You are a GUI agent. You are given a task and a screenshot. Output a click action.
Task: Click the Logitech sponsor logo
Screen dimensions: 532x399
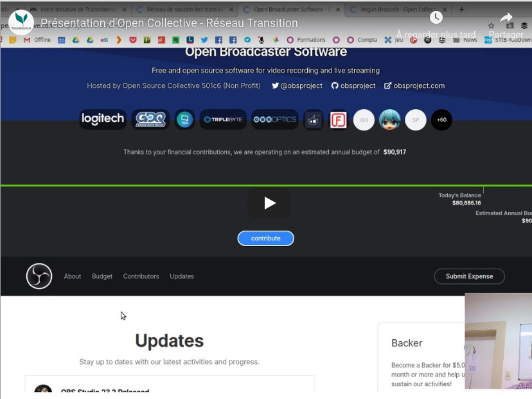pyautogui.click(x=103, y=120)
